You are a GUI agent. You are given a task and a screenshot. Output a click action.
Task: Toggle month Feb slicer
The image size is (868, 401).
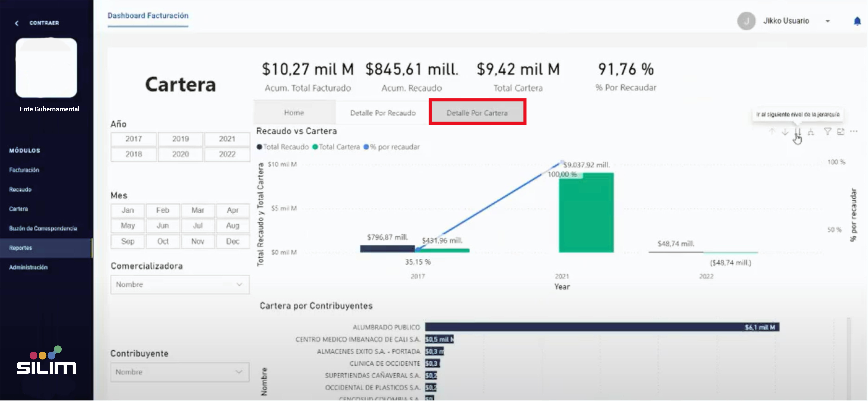(163, 210)
